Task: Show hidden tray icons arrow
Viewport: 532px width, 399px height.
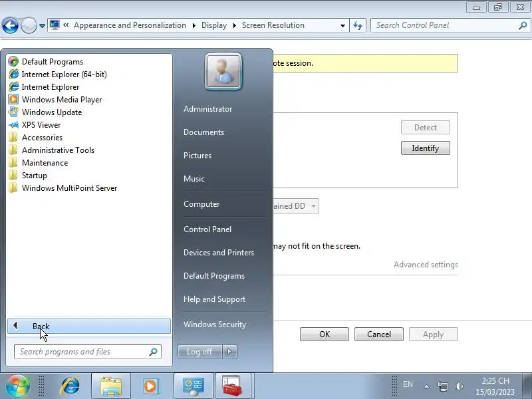Action: (x=426, y=386)
